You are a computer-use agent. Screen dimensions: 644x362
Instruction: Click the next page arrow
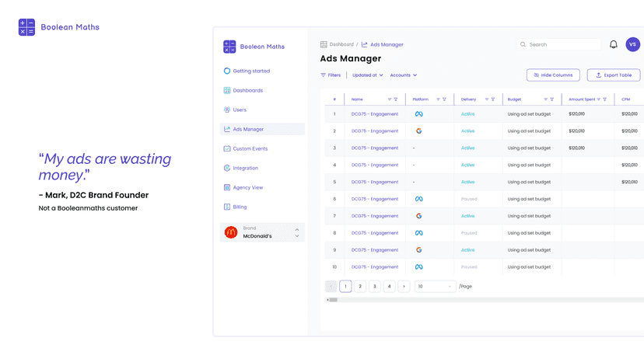click(x=404, y=287)
